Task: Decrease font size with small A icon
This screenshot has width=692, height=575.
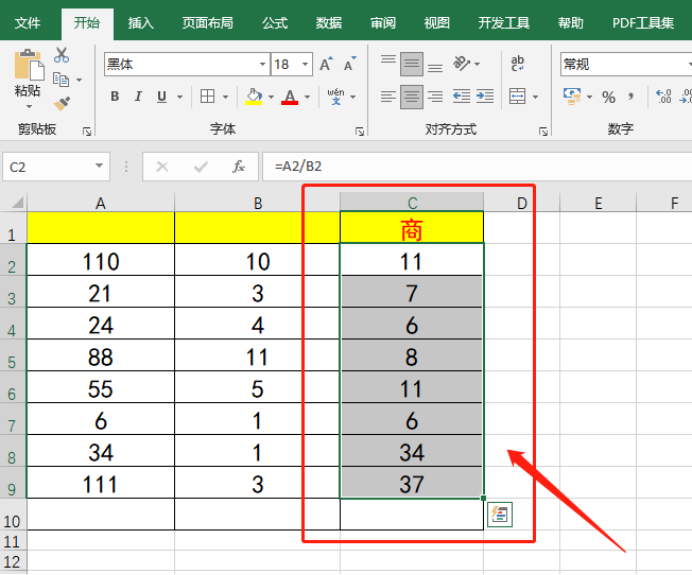Action: click(350, 64)
